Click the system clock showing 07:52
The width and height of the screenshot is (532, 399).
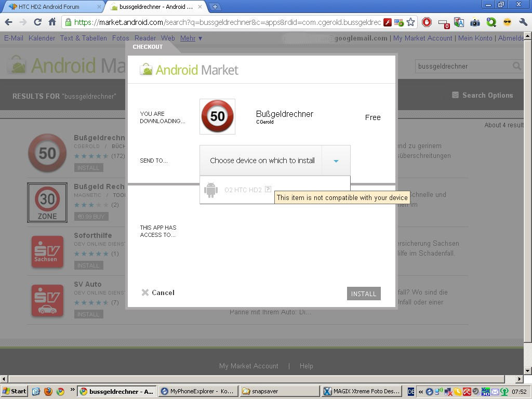coord(519,392)
